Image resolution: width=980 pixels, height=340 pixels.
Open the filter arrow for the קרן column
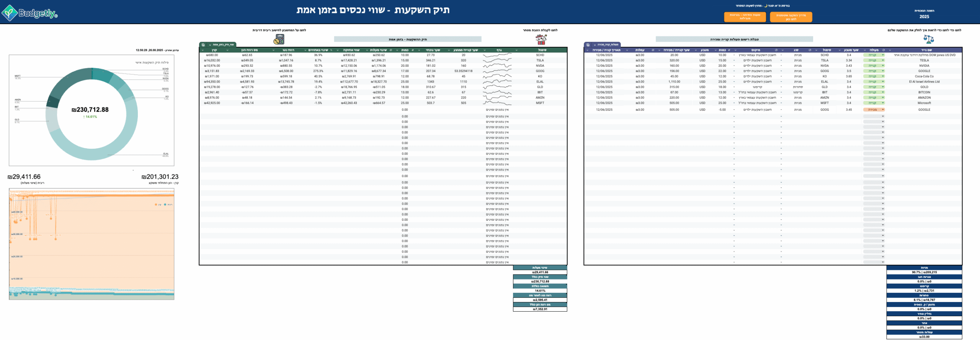tap(202, 50)
